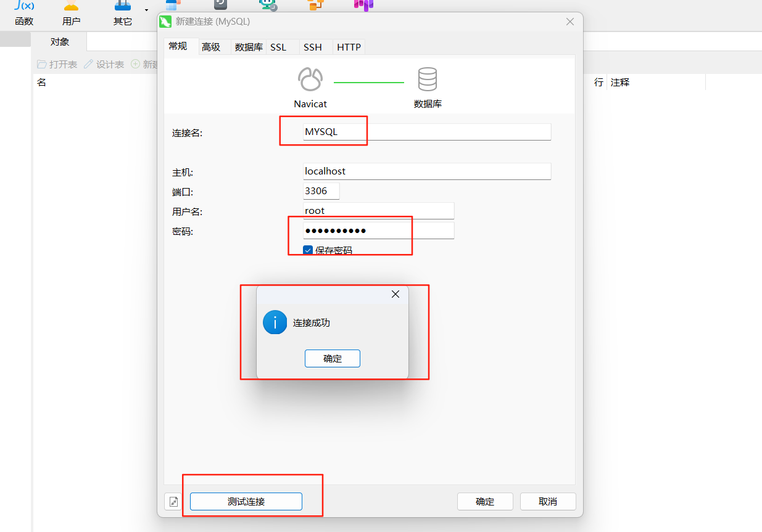762x532 pixels.
Task: Uncheck the 保存密码 checkbox
Action: coord(308,250)
